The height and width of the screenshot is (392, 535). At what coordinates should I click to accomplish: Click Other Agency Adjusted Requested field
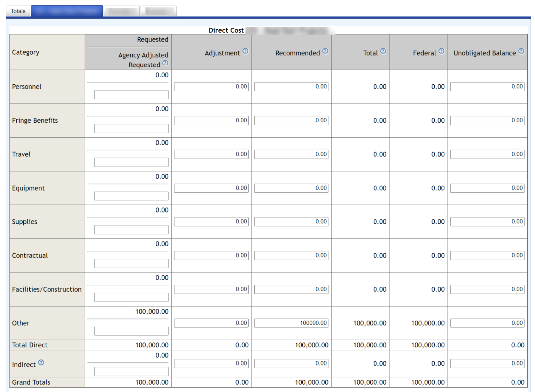coord(131,331)
